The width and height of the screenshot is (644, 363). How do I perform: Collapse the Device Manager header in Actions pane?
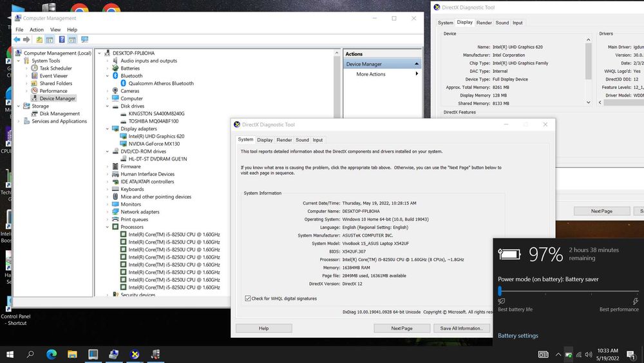coord(417,64)
